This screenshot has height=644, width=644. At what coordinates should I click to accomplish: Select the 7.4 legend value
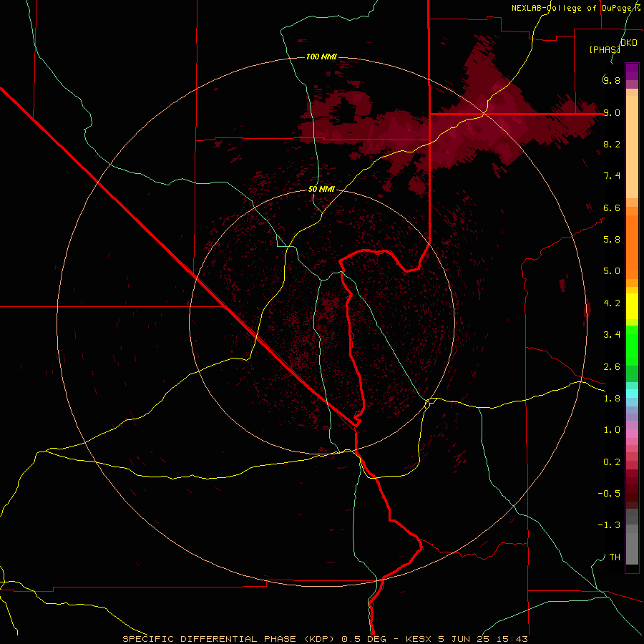pyautogui.click(x=612, y=176)
